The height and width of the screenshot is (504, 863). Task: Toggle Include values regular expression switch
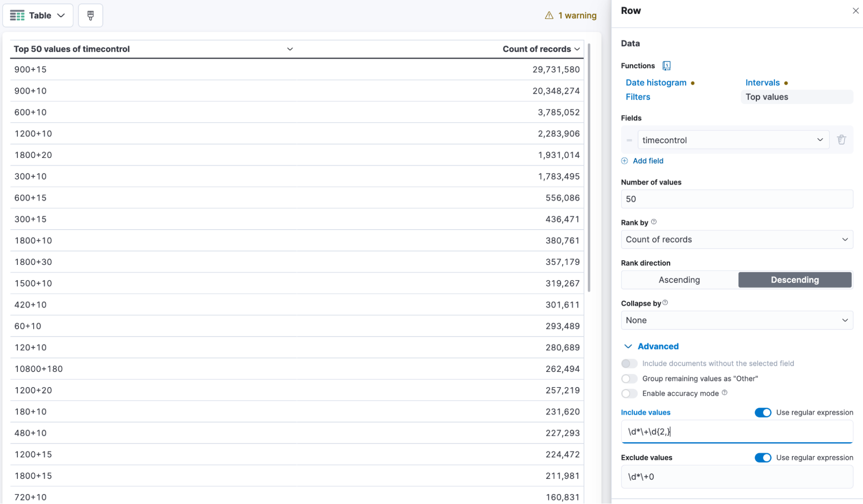(x=762, y=412)
